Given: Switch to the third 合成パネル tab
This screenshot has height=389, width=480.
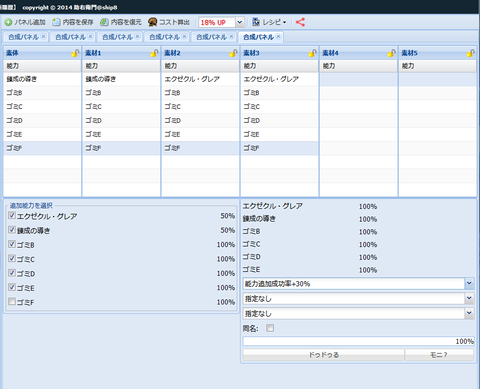Looking at the screenshot, I should point(117,37).
